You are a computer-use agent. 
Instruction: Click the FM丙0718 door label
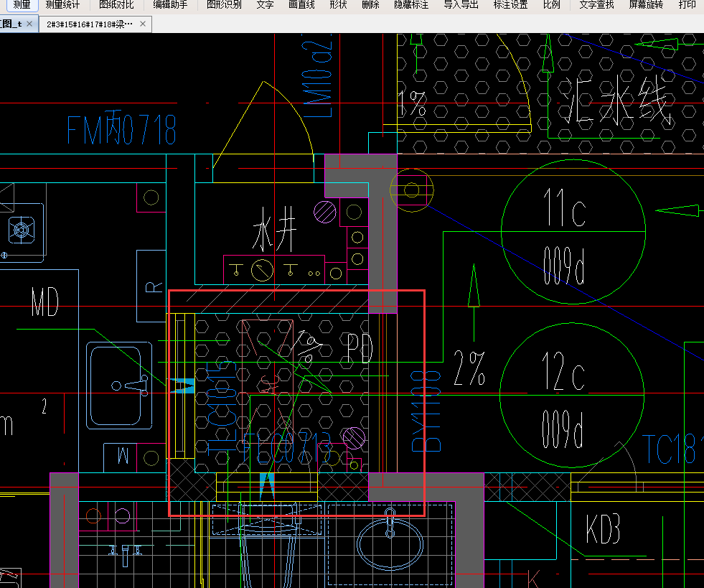point(121,129)
